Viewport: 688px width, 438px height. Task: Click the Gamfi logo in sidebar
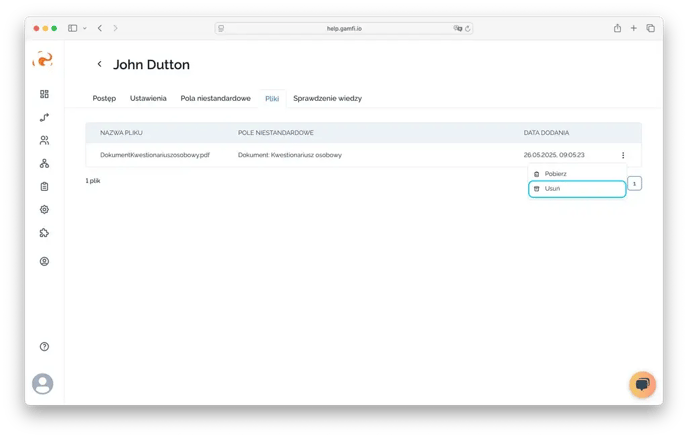coord(43,61)
